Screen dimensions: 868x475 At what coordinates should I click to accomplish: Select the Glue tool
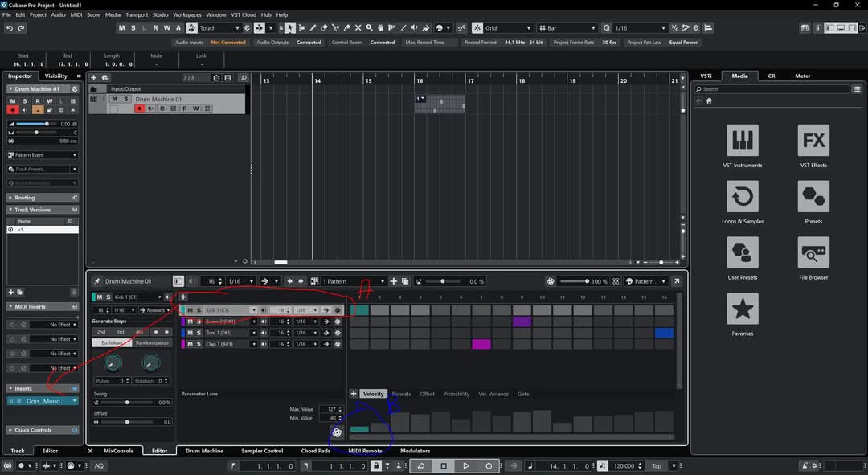[x=346, y=27]
